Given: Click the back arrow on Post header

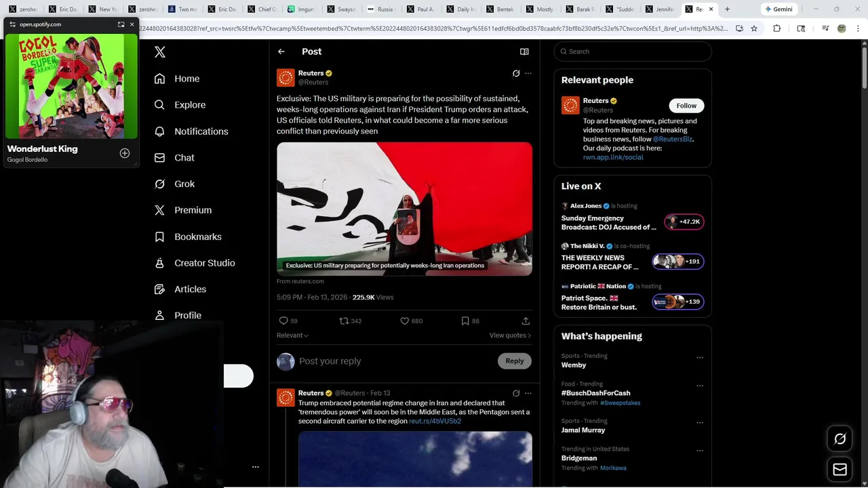Looking at the screenshot, I should pyautogui.click(x=281, y=52).
